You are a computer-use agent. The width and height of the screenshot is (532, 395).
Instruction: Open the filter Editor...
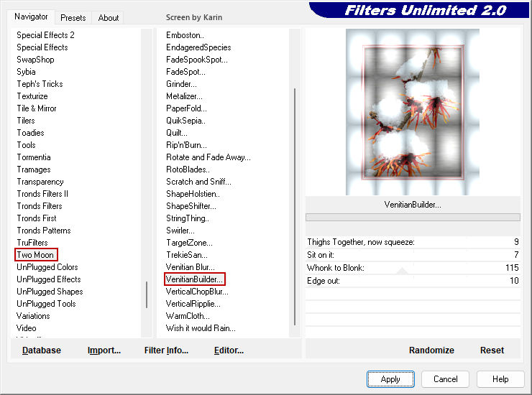point(229,350)
